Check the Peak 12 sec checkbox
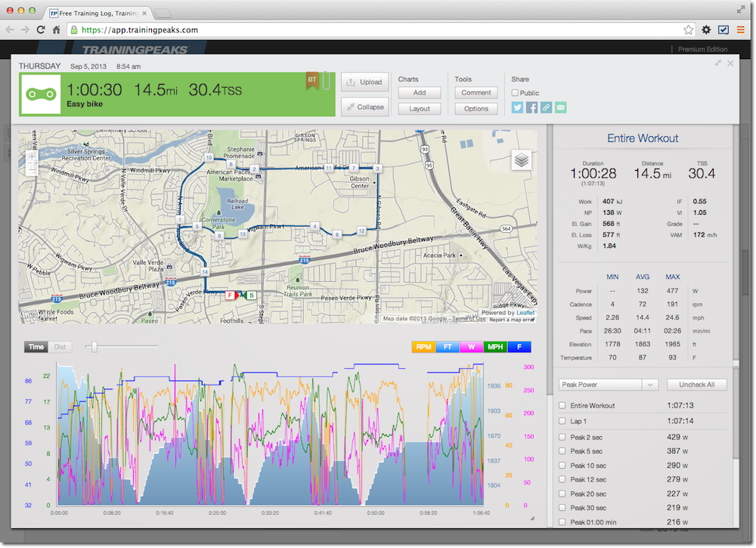 click(x=562, y=479)
